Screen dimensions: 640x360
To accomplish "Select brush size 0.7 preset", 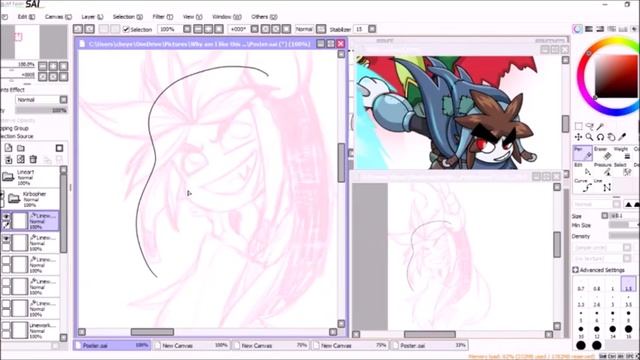I will 581,285.
